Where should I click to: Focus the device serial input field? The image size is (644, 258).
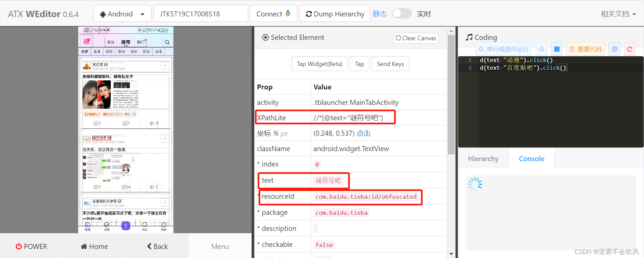[x=201, y=14]
